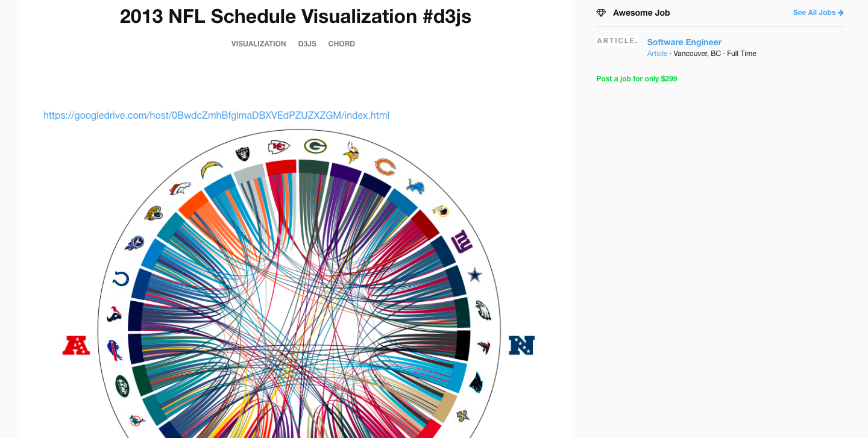868x438 pixels.
Task: Click the green Packers arc segment
Action: [x=313, y=166]
